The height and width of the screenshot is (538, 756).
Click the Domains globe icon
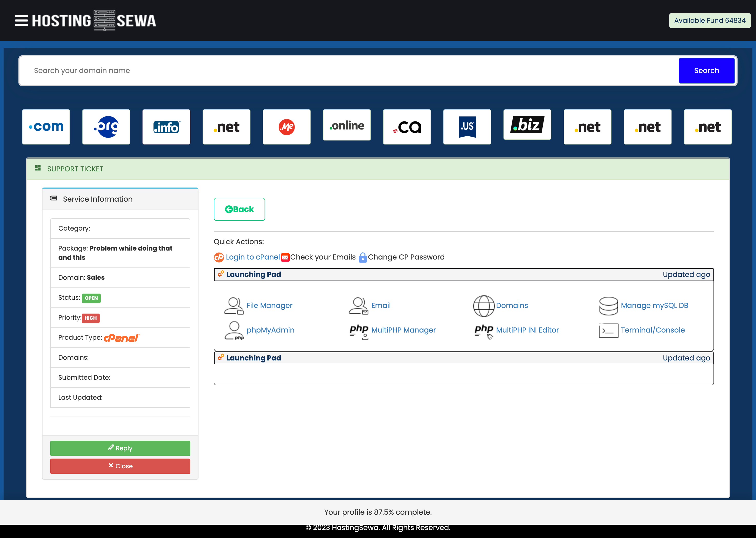tap(484, 306)
